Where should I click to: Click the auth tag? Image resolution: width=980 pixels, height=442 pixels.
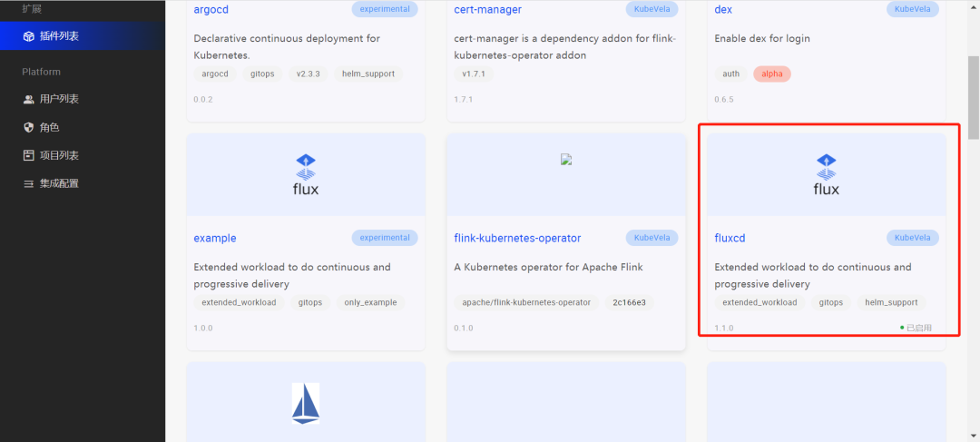pyautogui.click(x=730, y=74)
